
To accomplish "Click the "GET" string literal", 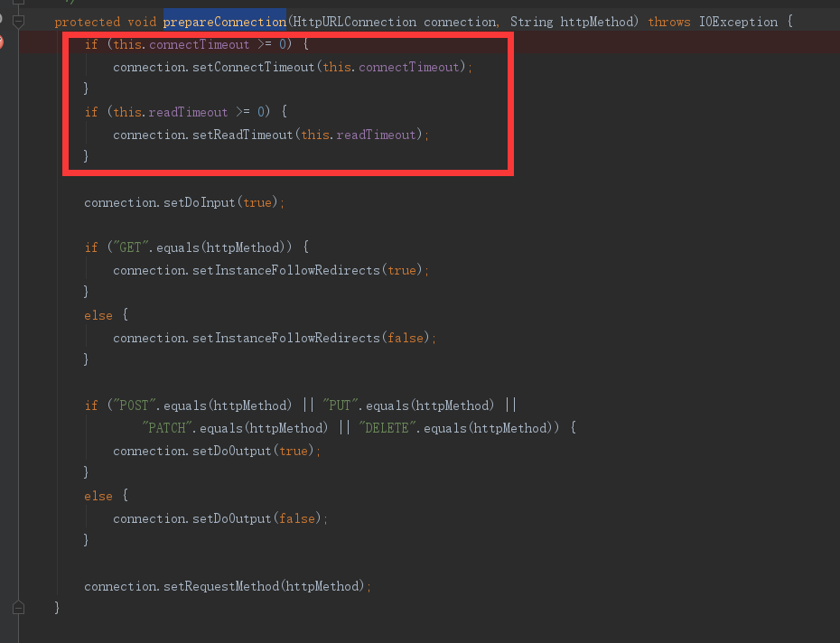I will pos(130,247).
